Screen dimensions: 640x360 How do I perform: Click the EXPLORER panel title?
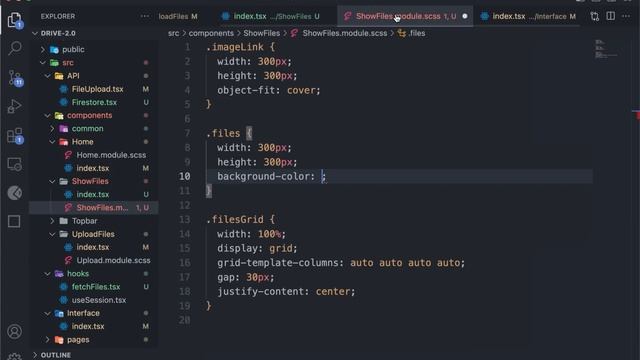pos(58,16)
